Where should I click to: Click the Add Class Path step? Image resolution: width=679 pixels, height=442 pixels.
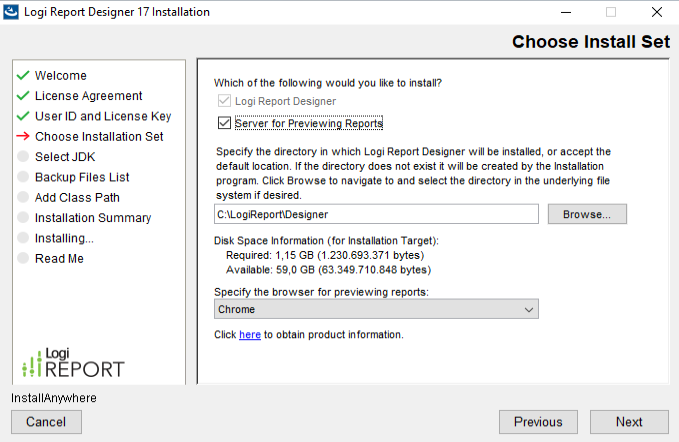point(78,198)
